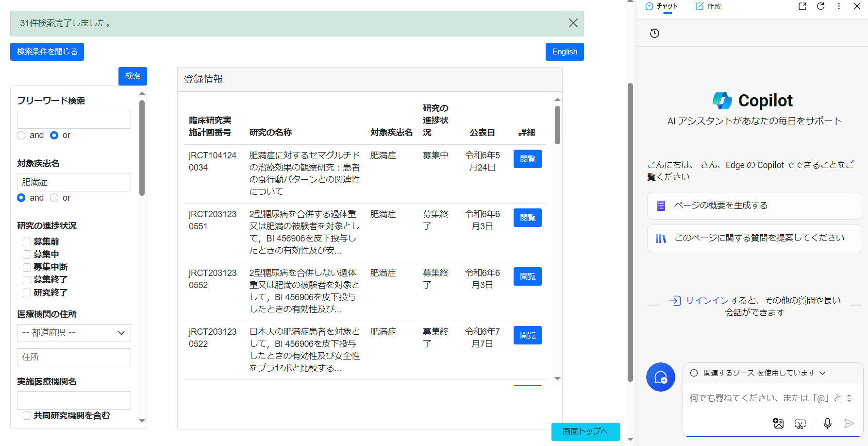868x446 pixels.
Task: Open the 都道府県 dropdown
Action: pyautogui.click(x=74, y=333)
